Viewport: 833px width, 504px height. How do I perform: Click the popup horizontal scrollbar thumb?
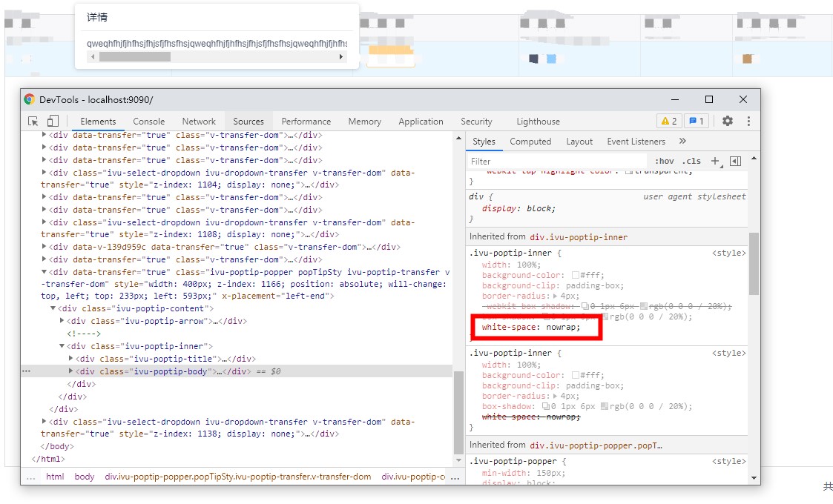135,57
